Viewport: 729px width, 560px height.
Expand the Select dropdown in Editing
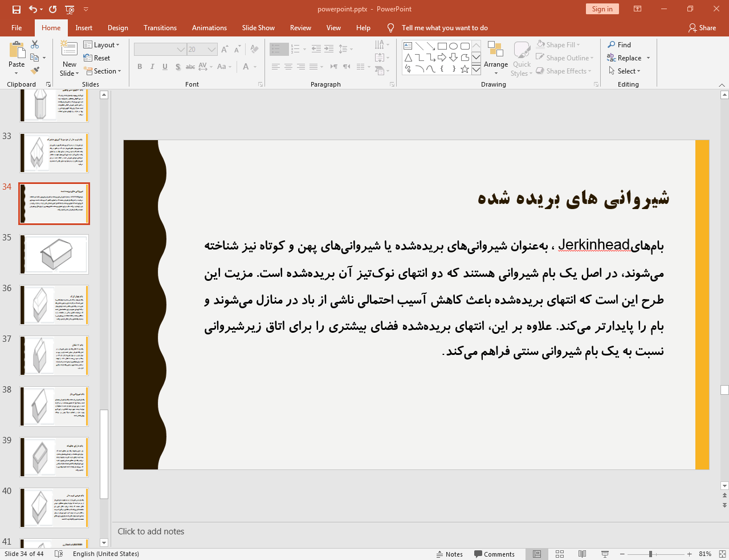click(x=625, y=71)
